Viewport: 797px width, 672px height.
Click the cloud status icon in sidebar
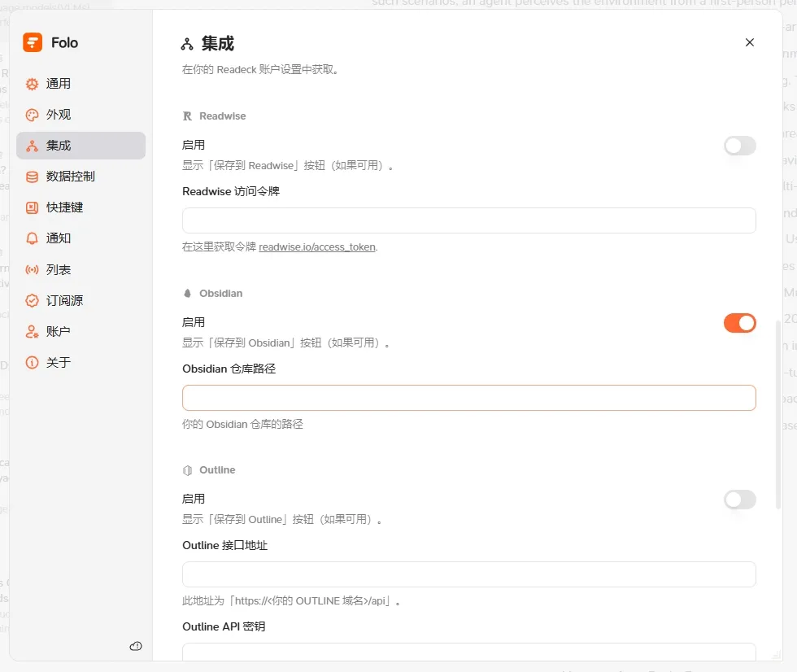tap(136, 646)
